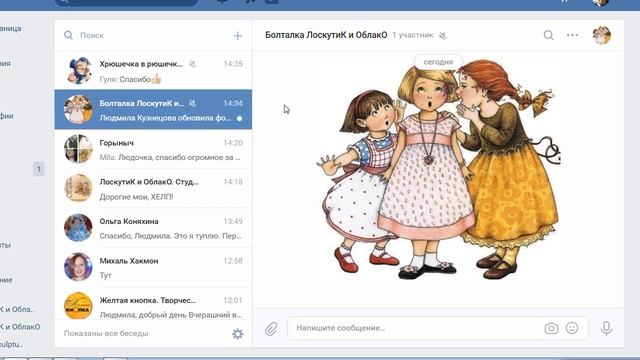
Task: Click the search magnifier in conversations list
Action: 68,36
